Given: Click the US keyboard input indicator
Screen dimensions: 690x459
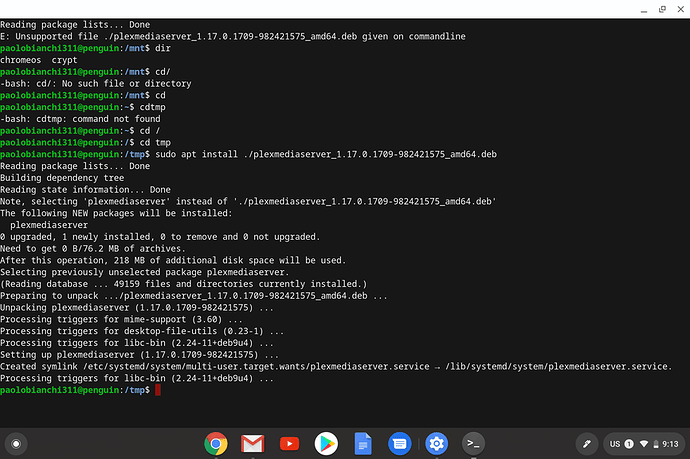Looking at the screenshot, I should coord(615,444).
